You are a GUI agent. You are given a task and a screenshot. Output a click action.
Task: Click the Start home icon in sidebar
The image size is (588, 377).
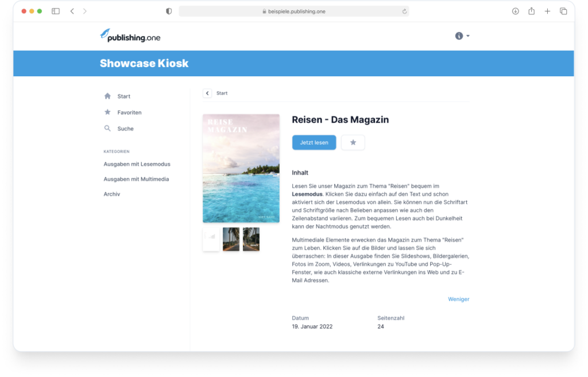point(107,96)
